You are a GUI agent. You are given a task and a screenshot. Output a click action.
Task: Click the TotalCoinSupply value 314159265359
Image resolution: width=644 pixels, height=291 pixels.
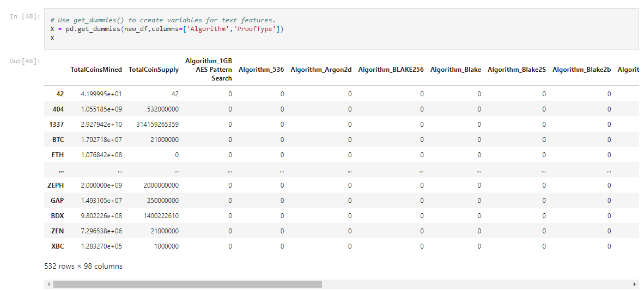(x=157, y=125)
